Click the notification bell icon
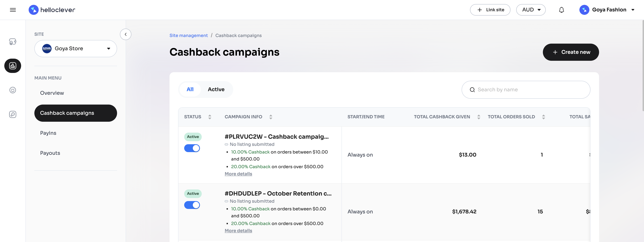This screenshot has height=242, width=644. point(561,10)
